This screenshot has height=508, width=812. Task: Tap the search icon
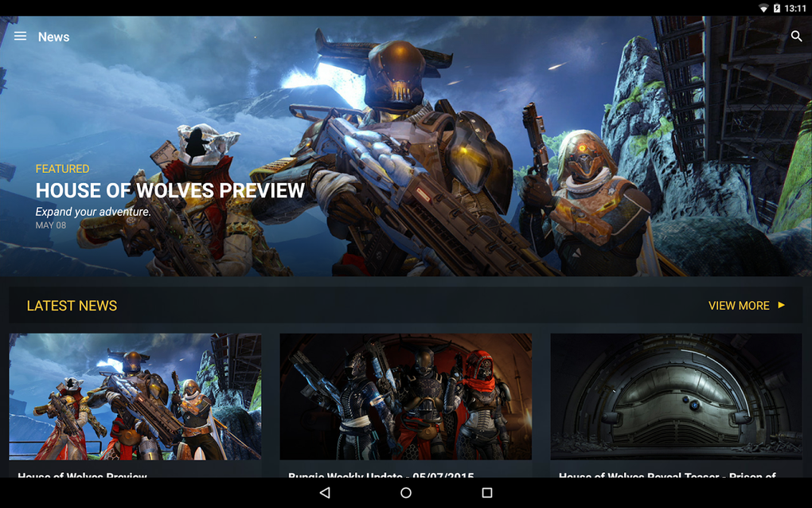pos(796,36)
